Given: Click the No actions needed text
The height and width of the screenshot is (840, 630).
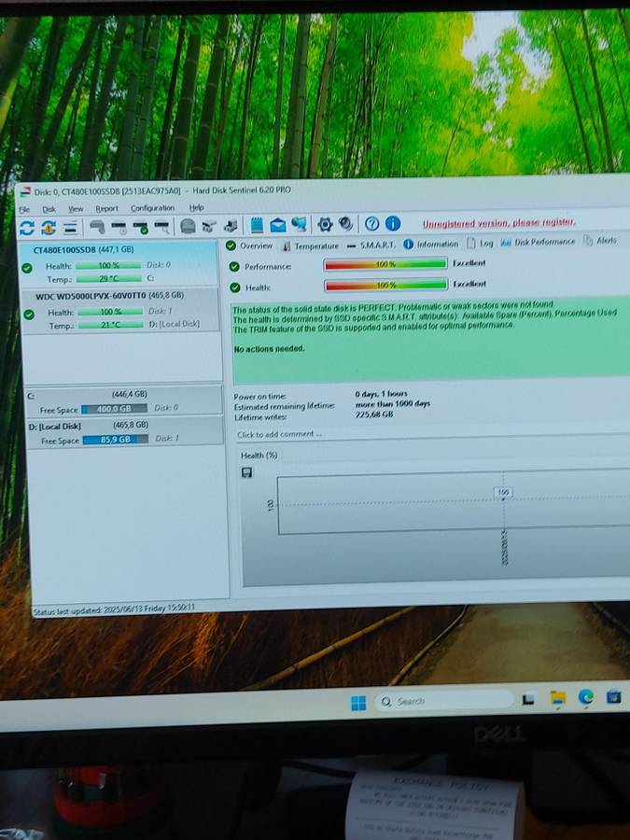Looking at the screenshot, I should [x=269, y=349].
